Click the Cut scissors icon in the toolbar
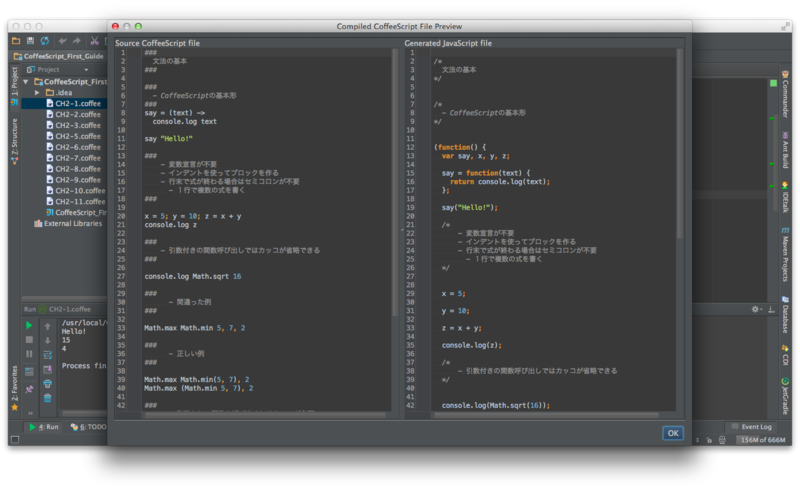 coord(94,41)
